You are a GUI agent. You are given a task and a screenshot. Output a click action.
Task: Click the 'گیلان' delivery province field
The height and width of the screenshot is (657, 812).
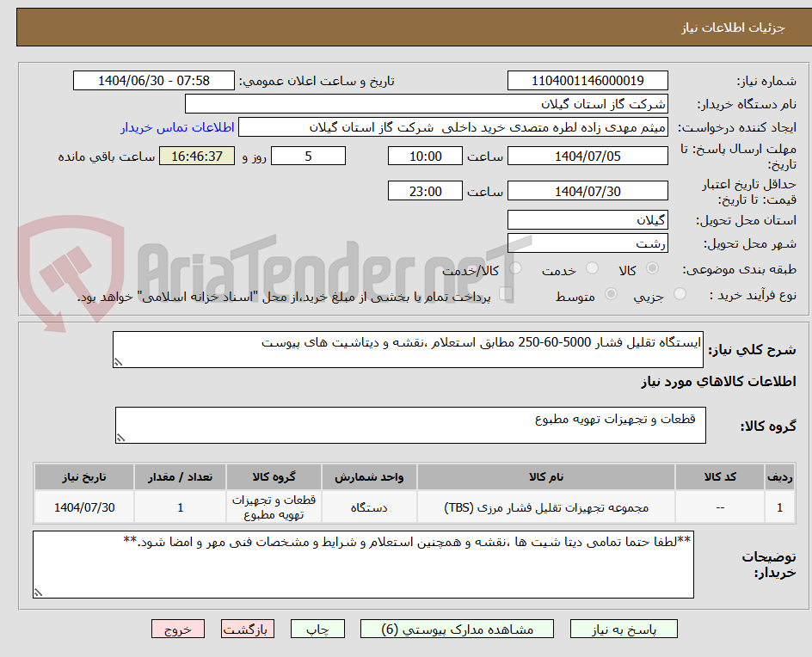[x=587, y=219]
